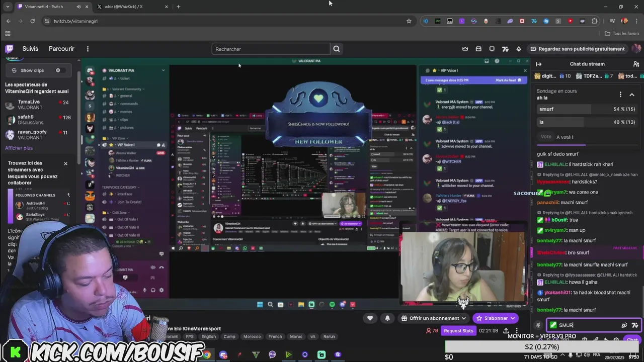Screen dimensions: 644x362
Task: Click Afficher plus in the sidebar
Action: click(19, 148)
